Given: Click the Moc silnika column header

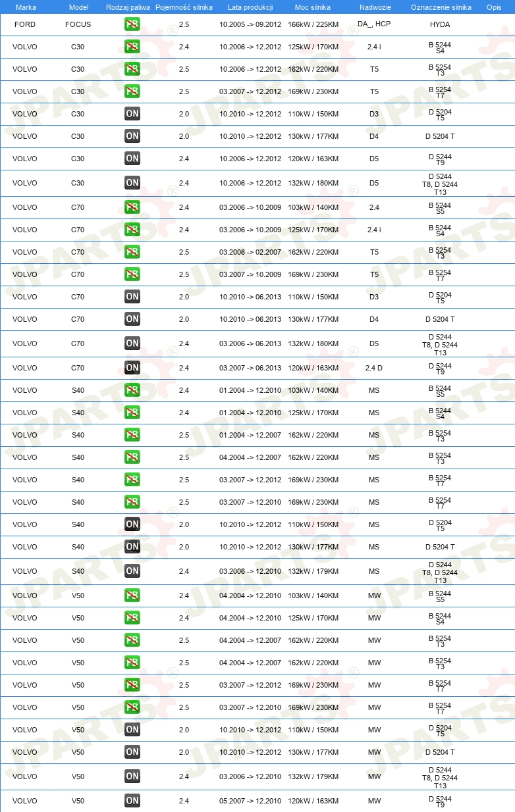Looking at the screenshot, I should 313,7.
